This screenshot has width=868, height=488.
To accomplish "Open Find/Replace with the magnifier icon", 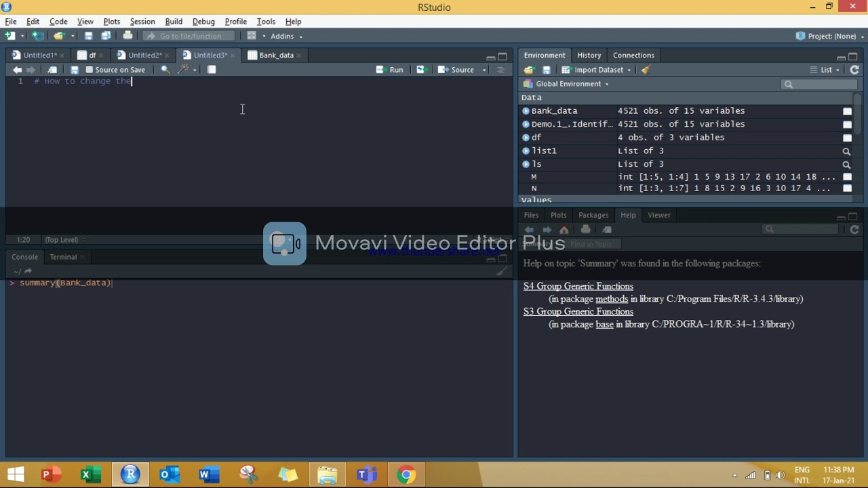I will point(165,70).
